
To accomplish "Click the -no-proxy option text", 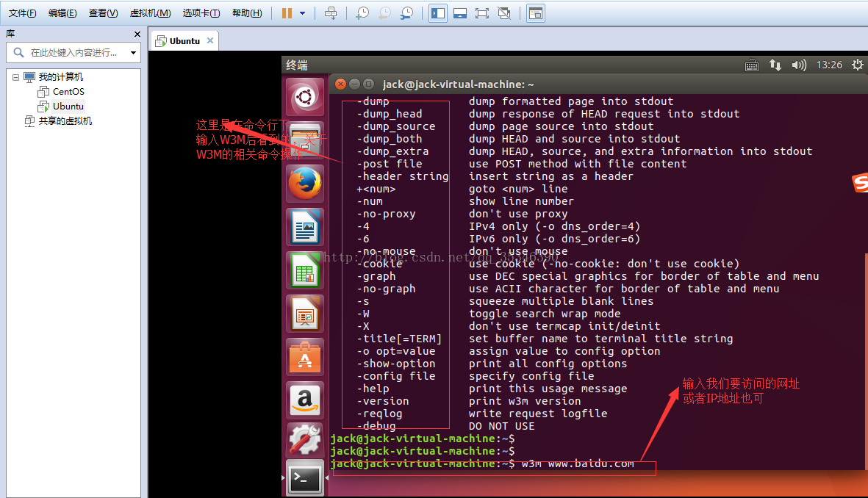I will 386,214.
